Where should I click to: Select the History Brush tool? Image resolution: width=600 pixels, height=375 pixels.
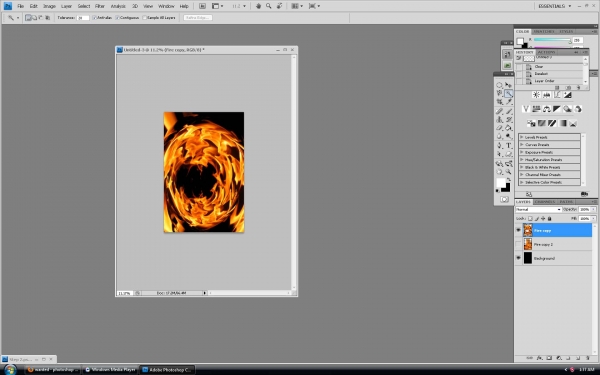pyautogui.click(x=509, y=120)
